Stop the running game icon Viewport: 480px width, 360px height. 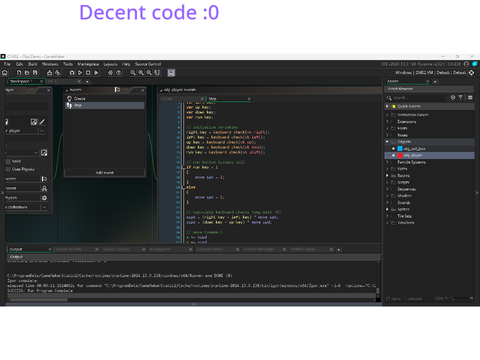click(x=88, y=73)
